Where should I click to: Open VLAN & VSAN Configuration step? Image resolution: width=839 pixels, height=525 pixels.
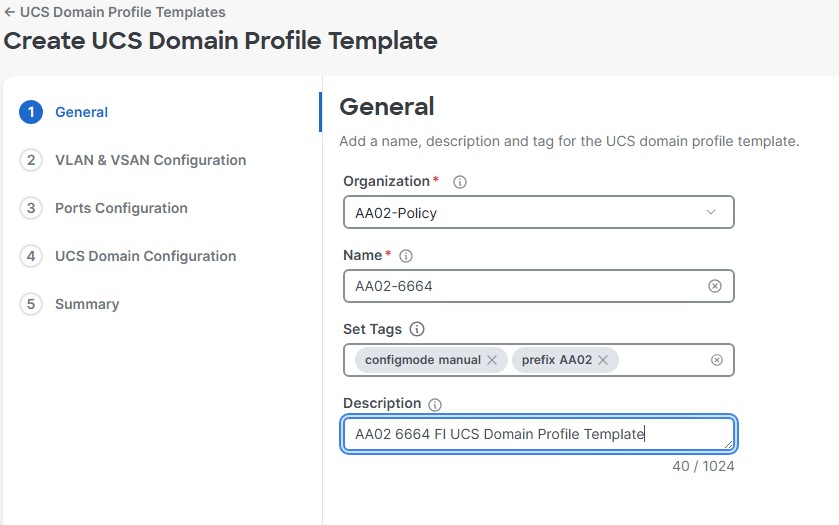pos(150,160)
